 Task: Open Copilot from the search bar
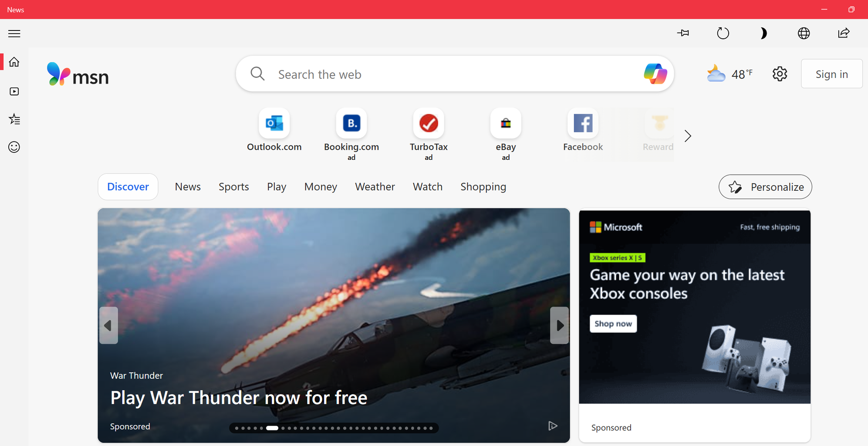coord(655,74)
